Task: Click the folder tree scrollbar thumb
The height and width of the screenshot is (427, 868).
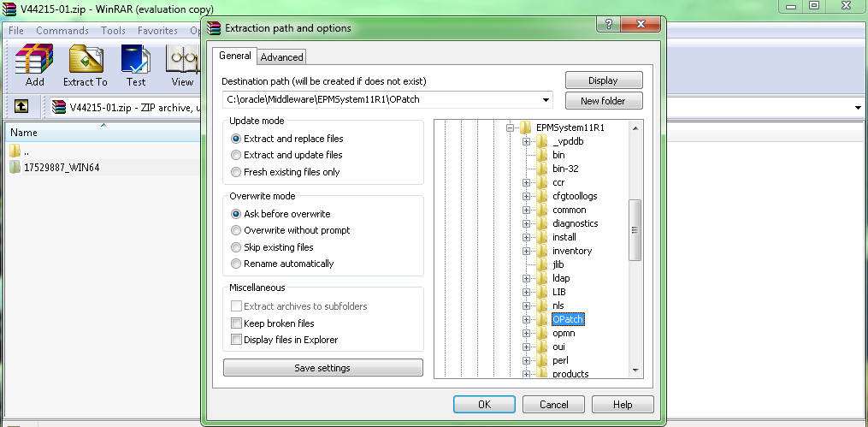Action: tap(635, 230)
